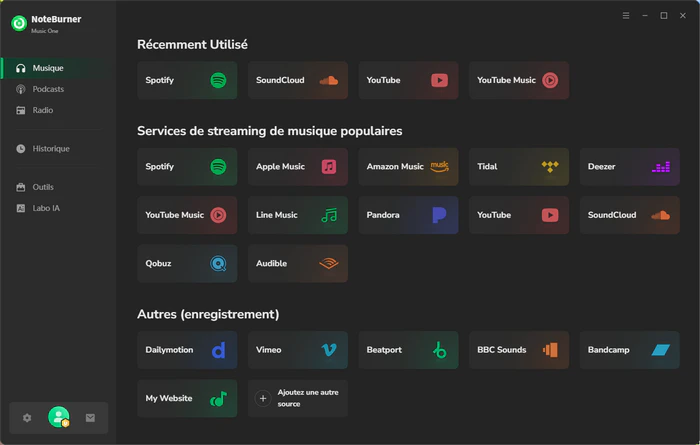This screenshot has height=445, width=700.
Task: Click the My Website music icon
Action: (x=218, y=399)
